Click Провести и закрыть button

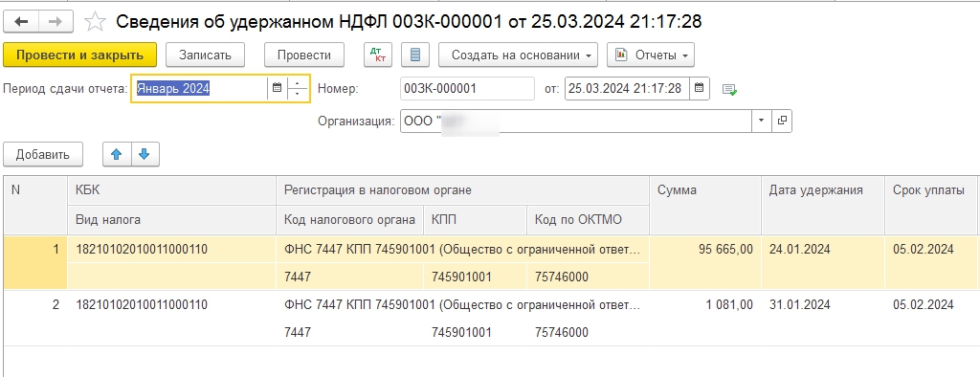tap(80, 55)
